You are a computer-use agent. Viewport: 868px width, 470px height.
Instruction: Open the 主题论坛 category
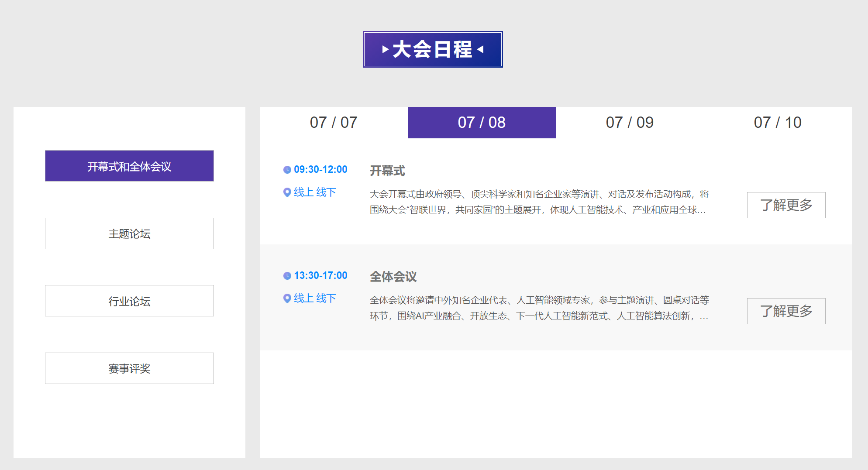[x=129, y=233]
